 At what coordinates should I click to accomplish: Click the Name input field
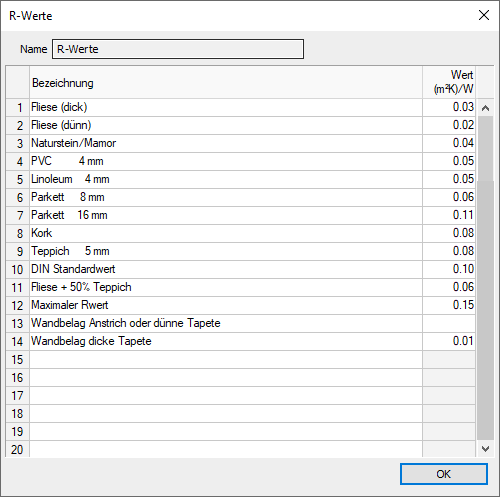(x=178, y=49)
